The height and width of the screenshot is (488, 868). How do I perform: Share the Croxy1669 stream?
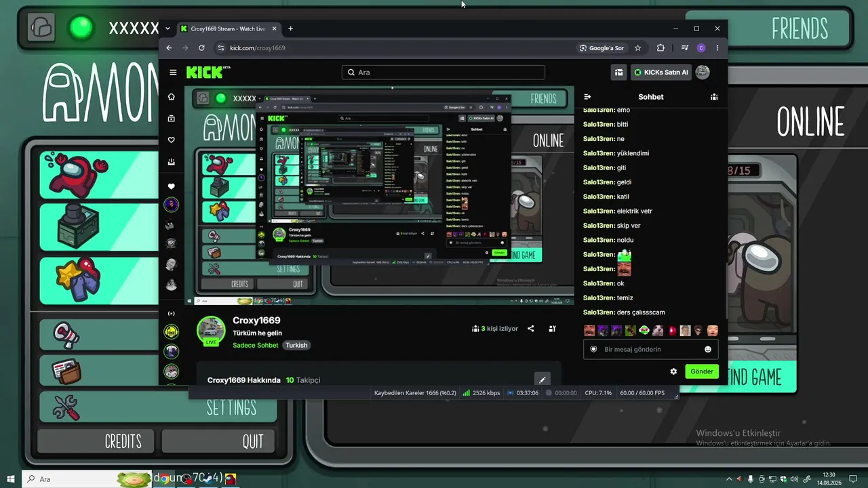[x=531, y=329]
